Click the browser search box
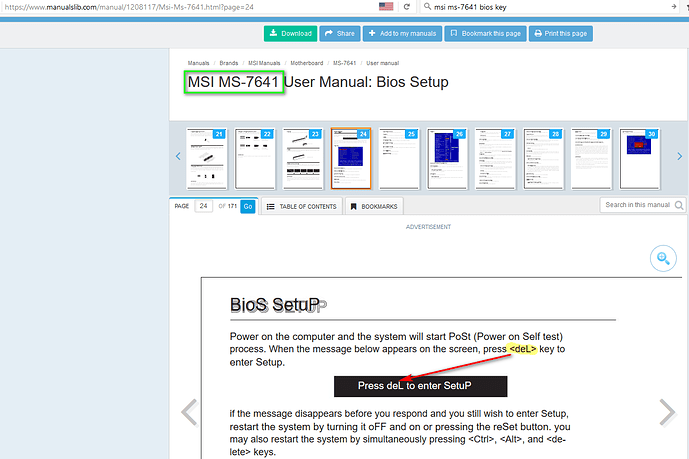This screenshot has height=459, width=689. [549, 7]
